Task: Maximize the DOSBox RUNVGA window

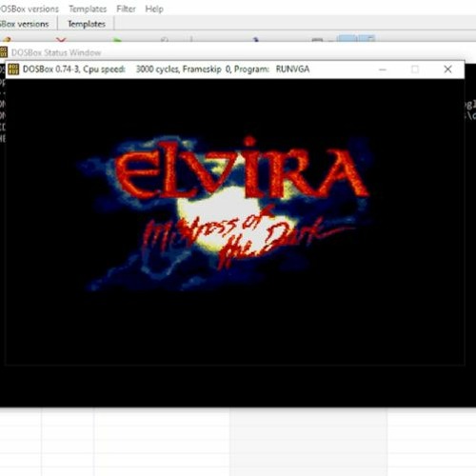Action: tap(415, 69)
